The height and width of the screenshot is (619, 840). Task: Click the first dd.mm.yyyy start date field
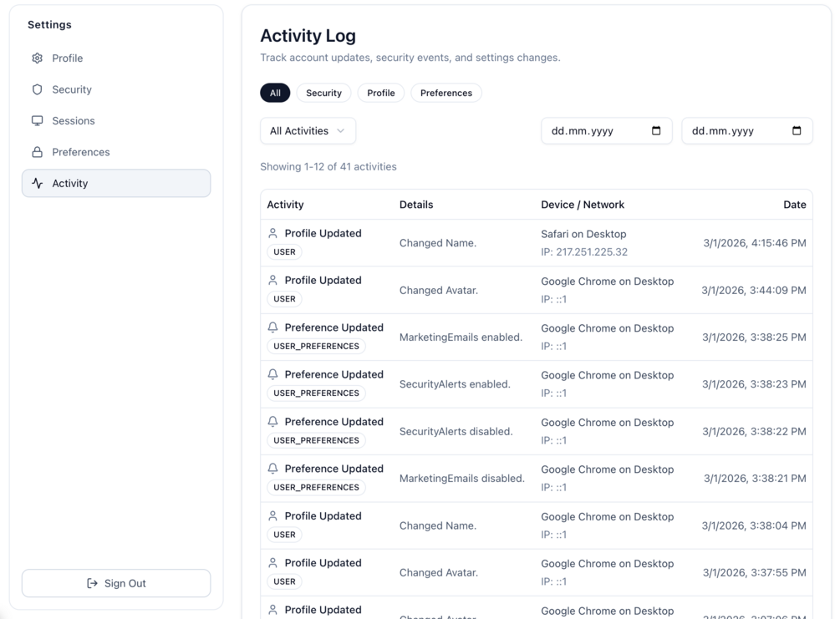[x=607, y=130]
